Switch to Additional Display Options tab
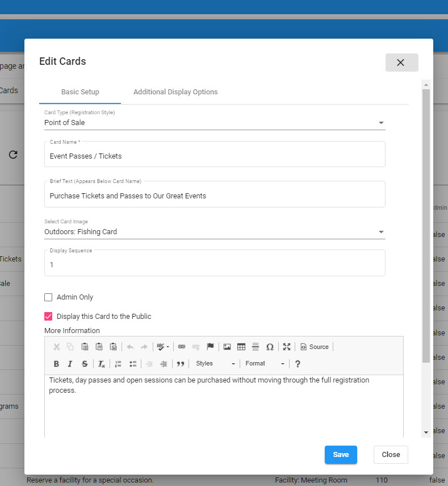The height and width of the screenshot is (486, 448). (x=175, y=92)
